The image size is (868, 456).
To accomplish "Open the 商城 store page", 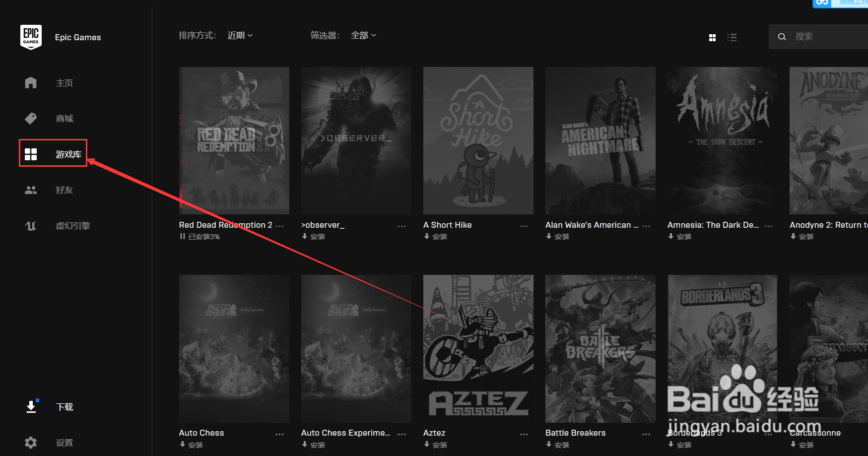I will tap(65, 119).
